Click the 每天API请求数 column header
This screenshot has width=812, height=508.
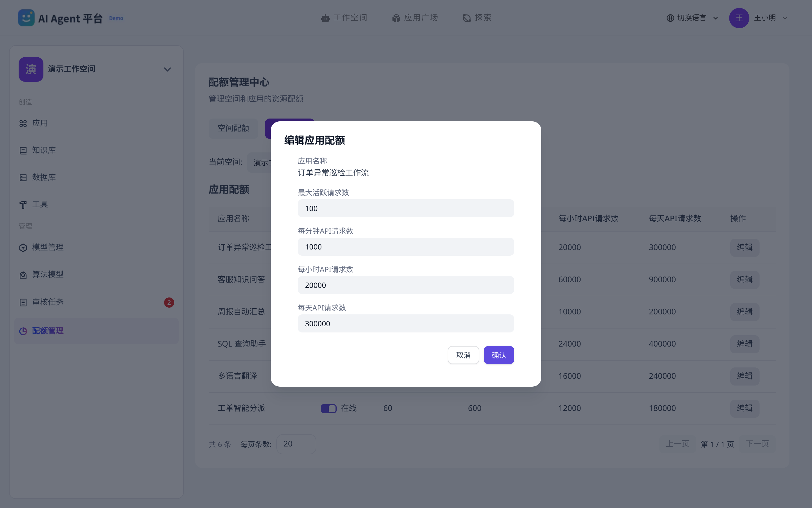(x=675, y=218)
